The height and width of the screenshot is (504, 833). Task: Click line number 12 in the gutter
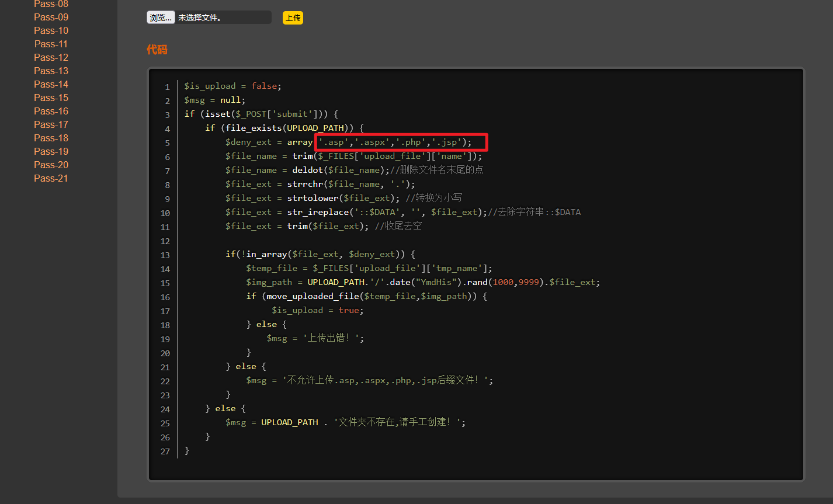coord(165,241)
